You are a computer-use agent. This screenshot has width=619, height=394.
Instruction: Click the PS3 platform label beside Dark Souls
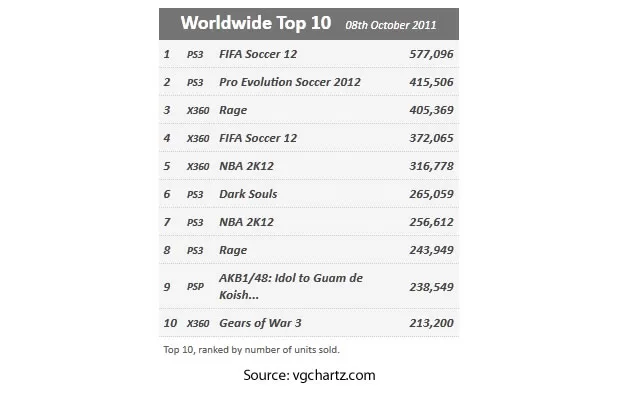[195, 195]
